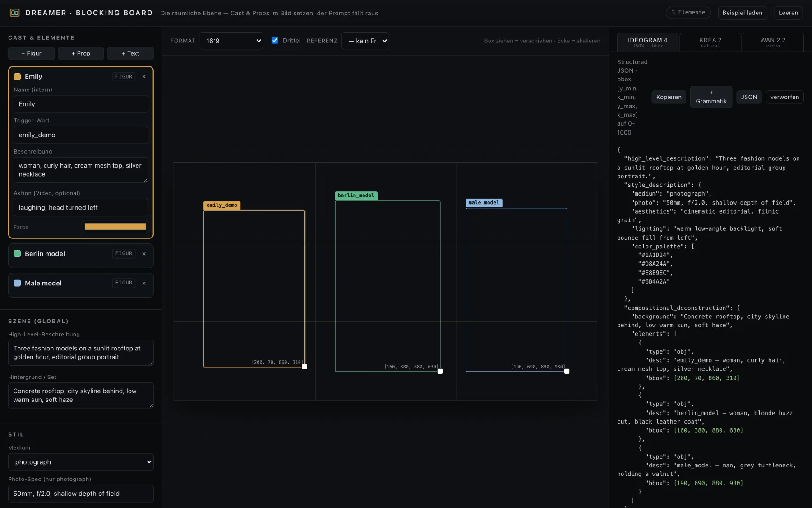
Task: Click the Beschreibung textarea for Emily
Action: 81,170
